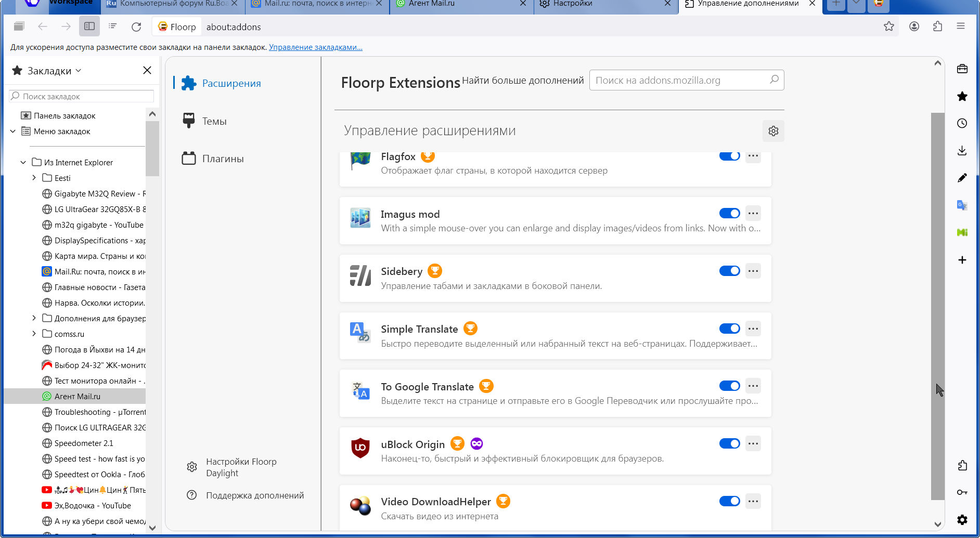Viewport: 980px width, 538px height.
Task: Open the notes pencil in right sidebar
Action: coord(962,178)
